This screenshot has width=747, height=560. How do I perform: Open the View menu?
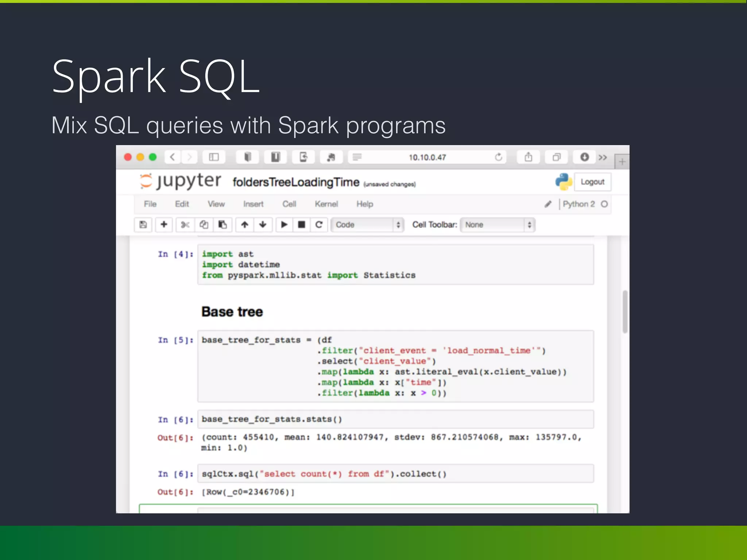click(216, 204)
